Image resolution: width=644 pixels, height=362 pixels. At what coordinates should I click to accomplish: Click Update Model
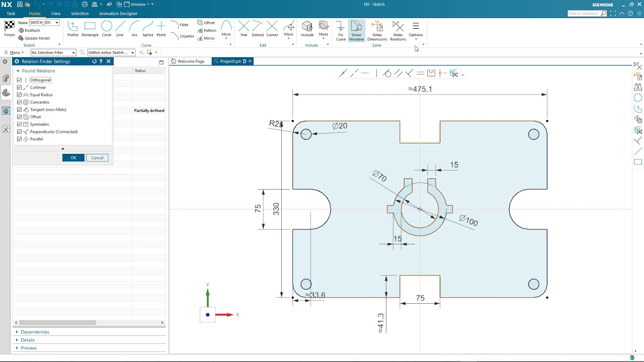point(34,38)
